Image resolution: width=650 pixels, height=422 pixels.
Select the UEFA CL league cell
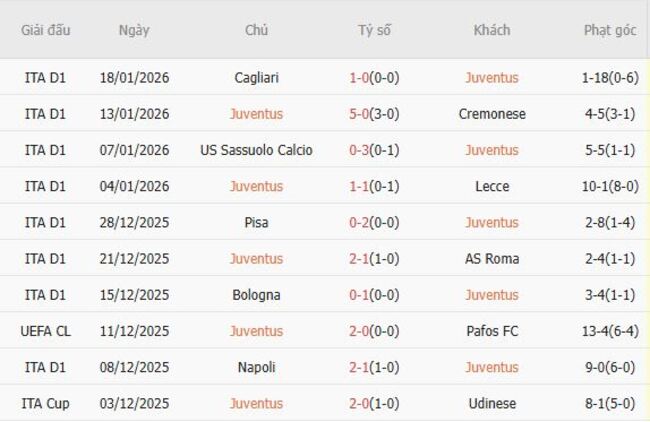click(x=45, y=331)
